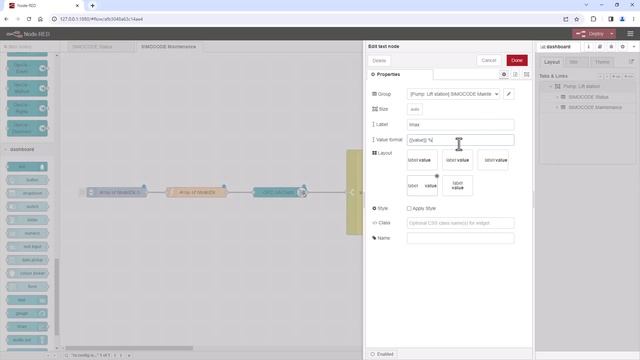The image size is (640, 360).
Task: Choose the spread label value layout
Action: click(422, 186)
